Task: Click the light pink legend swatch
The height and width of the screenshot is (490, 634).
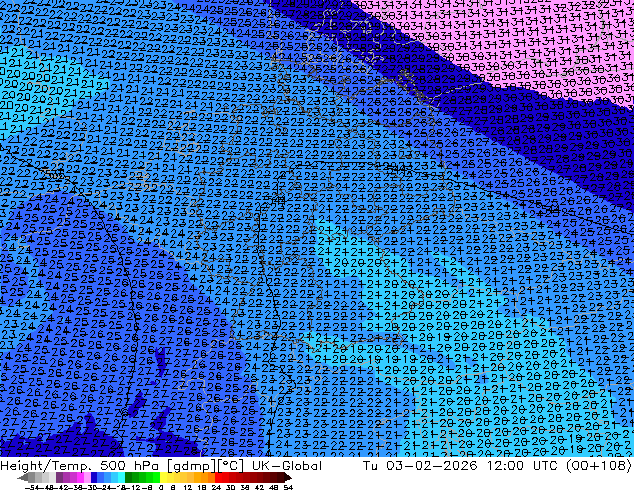Action: click(x=87, y=478)
